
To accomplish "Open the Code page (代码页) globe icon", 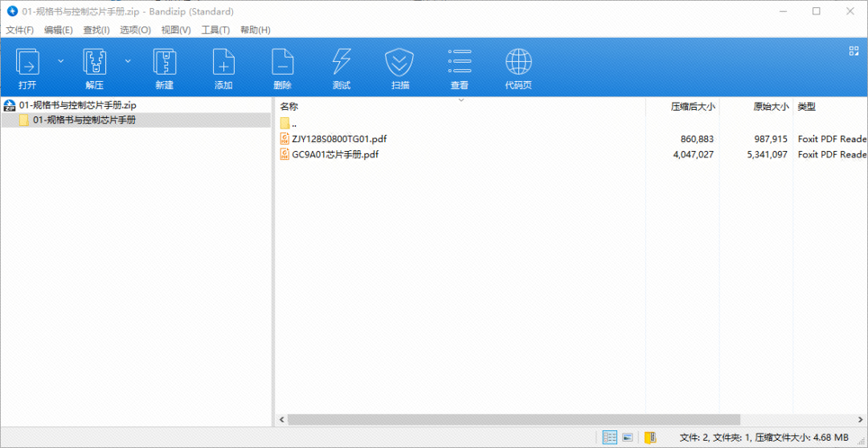I will pos(518,63).
